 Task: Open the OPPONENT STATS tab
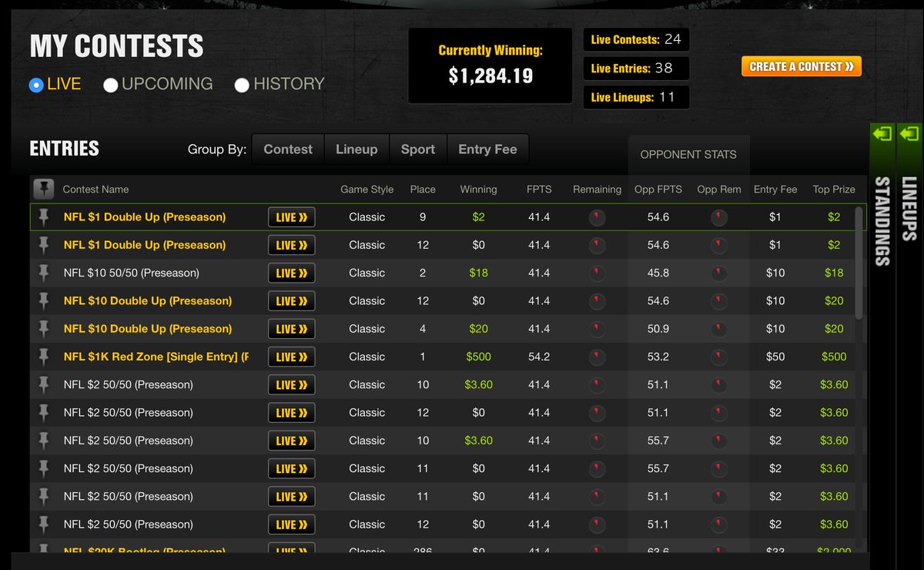tap(688, 154)
